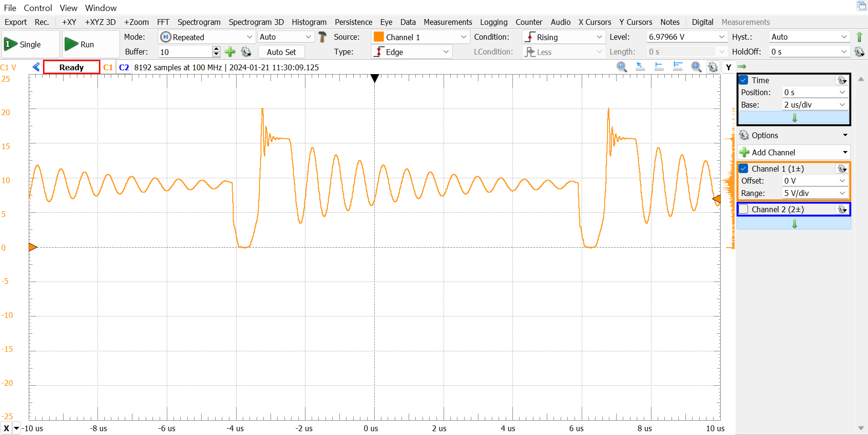
Task: Open Channel 2 gear settings
Action: (x=842, y=209)
